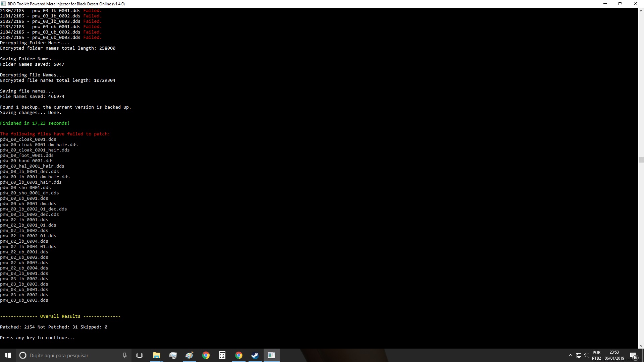Open clock and calendar flyout
Image resolution: width=644 pixels, height=362 pixels.
[x=614, y=355]
